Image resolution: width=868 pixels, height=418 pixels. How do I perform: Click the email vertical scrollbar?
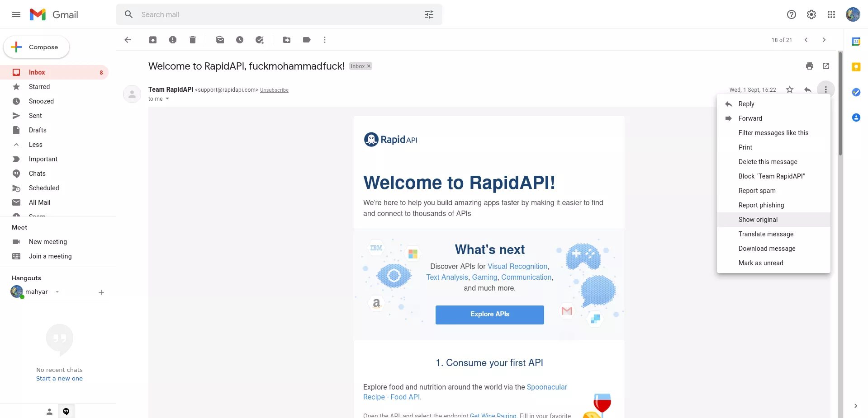[840, 104]
